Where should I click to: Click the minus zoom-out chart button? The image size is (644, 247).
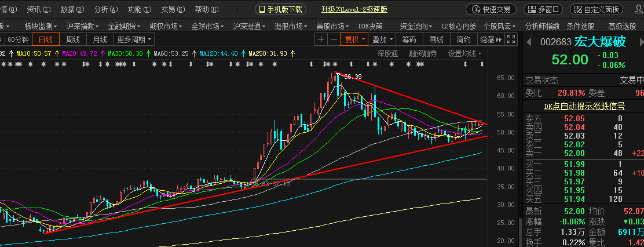(x=334, y=39)
